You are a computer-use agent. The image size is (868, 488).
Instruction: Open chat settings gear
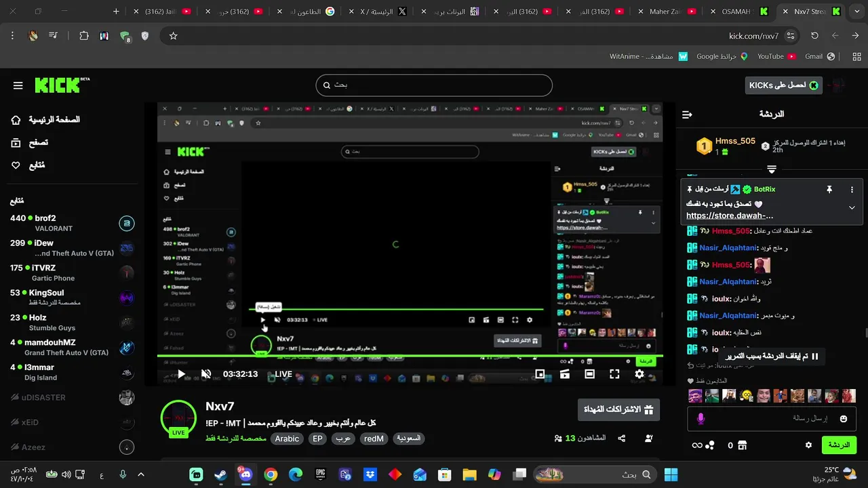point(808,445)
